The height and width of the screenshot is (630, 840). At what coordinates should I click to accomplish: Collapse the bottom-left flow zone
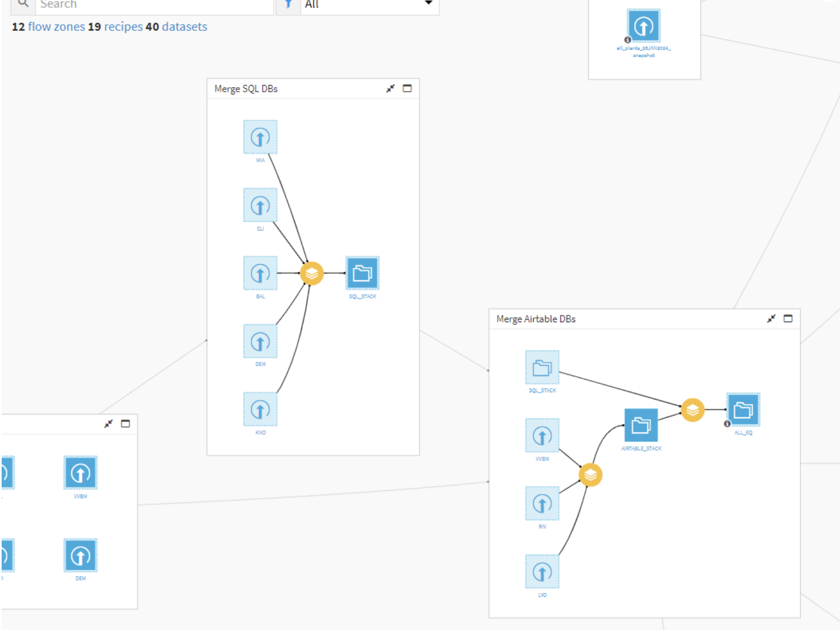click(108, 424)
